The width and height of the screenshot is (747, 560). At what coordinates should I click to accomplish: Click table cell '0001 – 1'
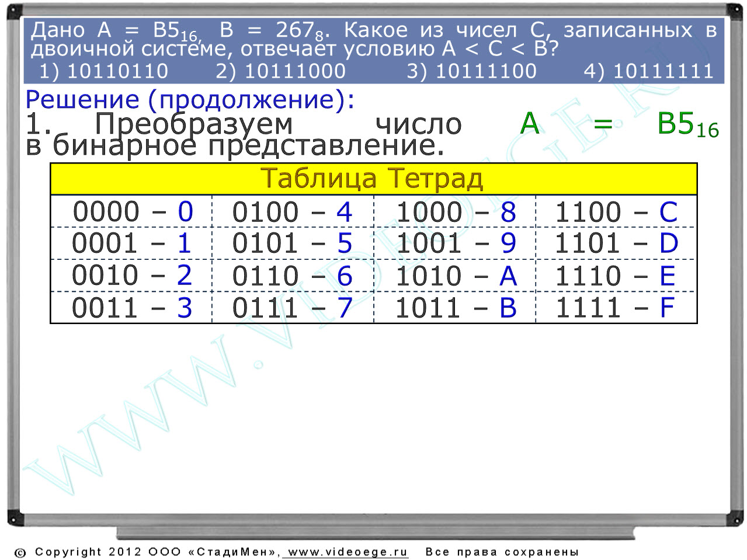click(x=131, y=243)
